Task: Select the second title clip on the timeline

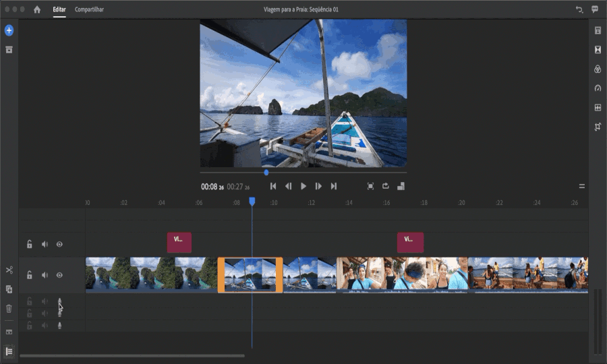Action: tap(410, 243)
